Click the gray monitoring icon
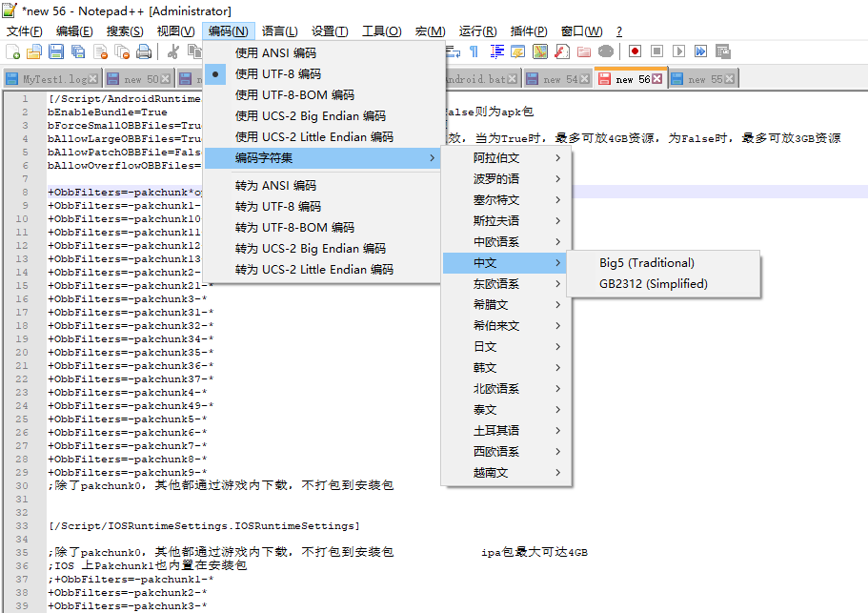The image size is (868, 613). pyautogui.click(x=606, y=51)
